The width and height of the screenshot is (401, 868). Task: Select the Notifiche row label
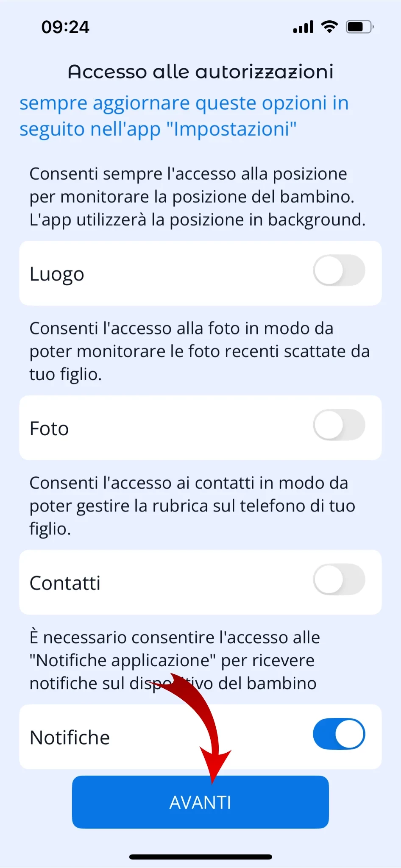click(70, 737)
